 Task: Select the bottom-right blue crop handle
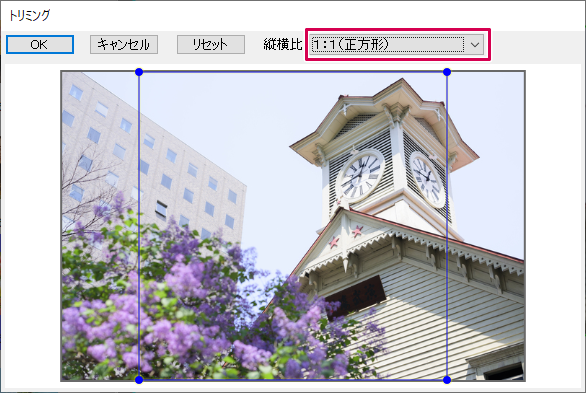[447, 380]
